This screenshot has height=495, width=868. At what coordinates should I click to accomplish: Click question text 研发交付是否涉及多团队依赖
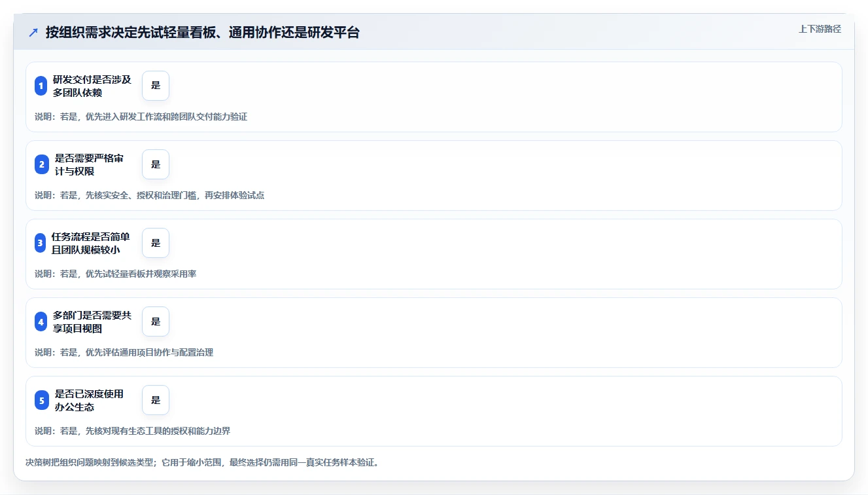tap(92, 86)
